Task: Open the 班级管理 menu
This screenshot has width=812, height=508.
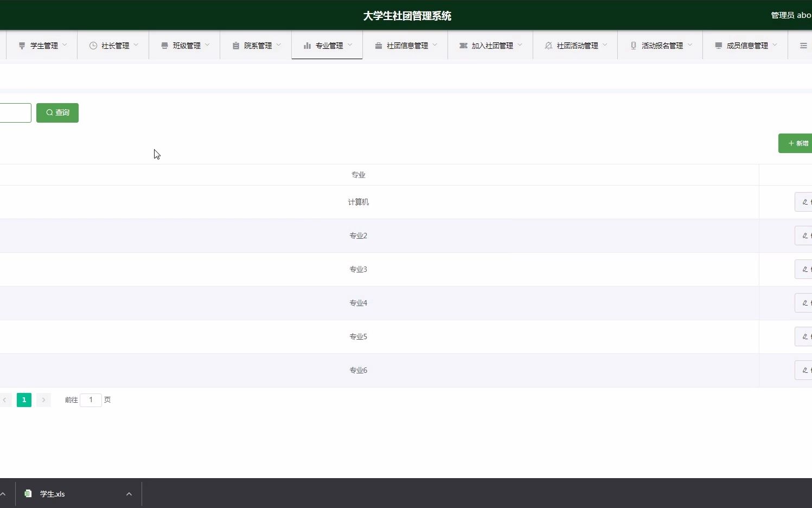Action: coord(184,45)
